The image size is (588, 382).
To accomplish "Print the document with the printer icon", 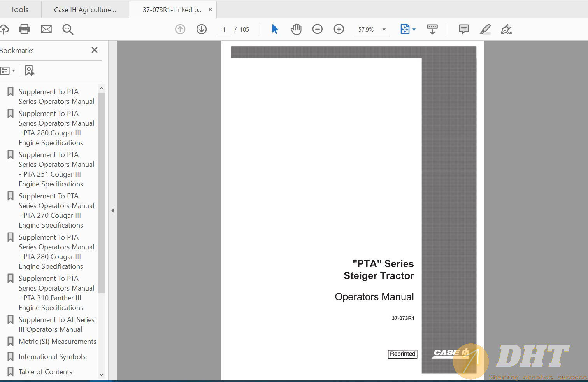I will pyautogui.click(x=25, y=29).
